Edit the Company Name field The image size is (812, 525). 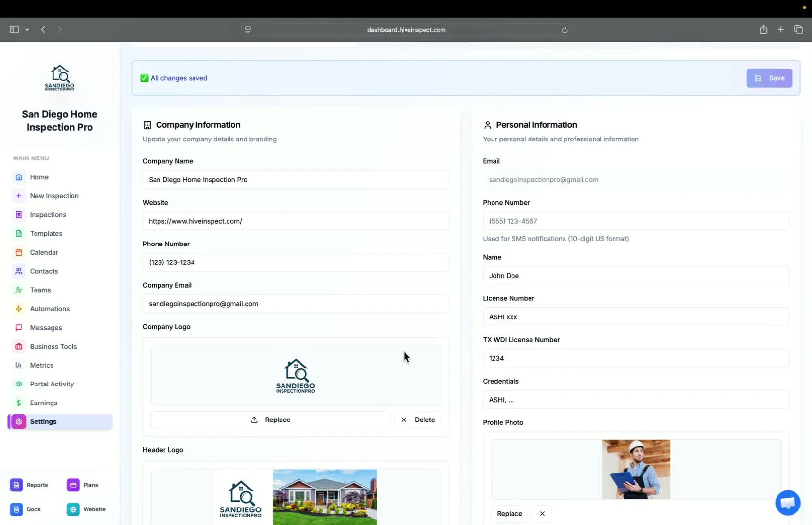296,180
